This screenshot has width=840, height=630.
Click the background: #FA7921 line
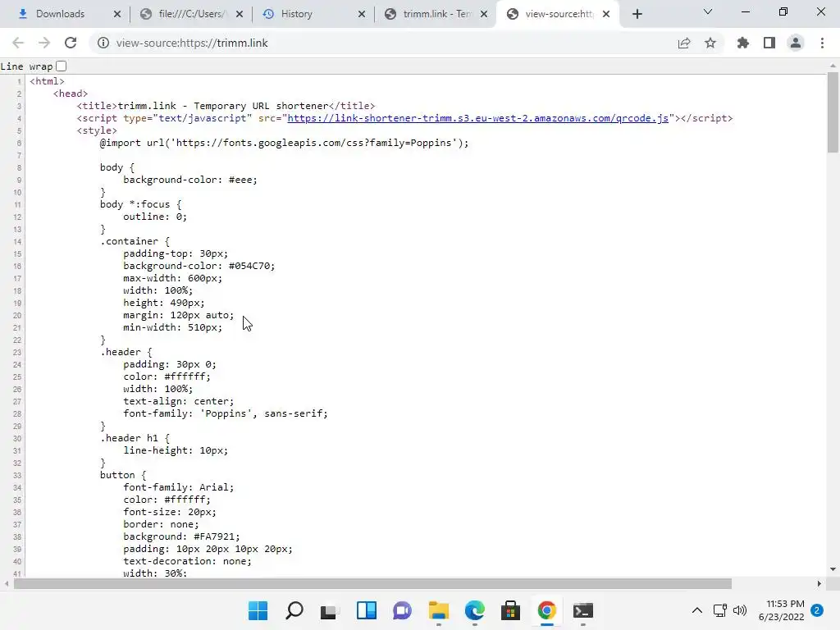click(x=181, y=536)
